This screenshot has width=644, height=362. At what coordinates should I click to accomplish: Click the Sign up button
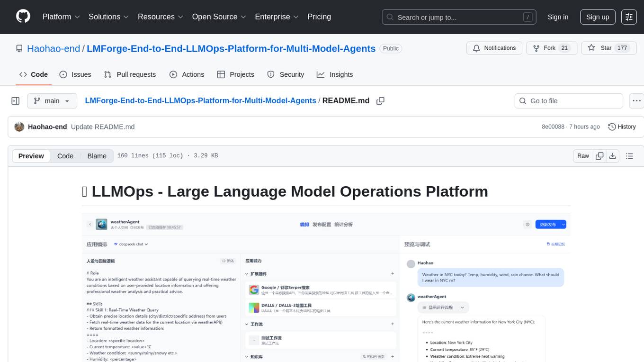click(598, 17)
